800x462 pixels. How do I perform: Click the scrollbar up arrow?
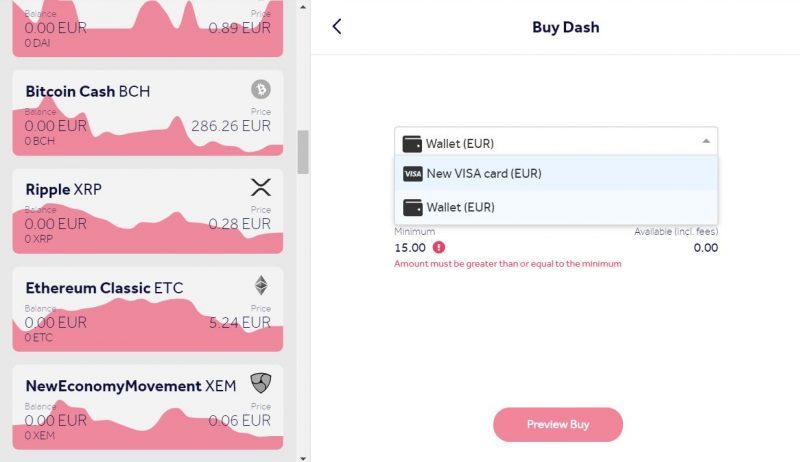pyautogui.click(x=303, y=7)
